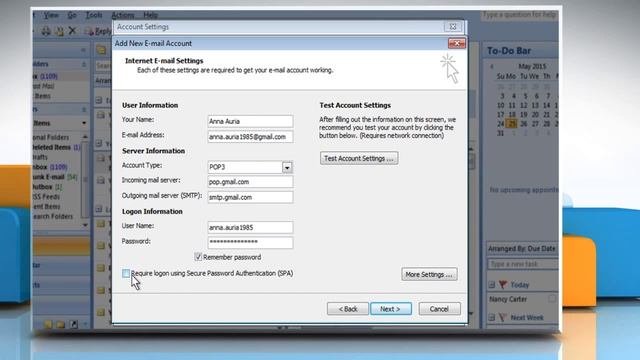The width and height of the screenshot is (640, 360).
Task: Click the Type a question for help box
Action: 519,15
